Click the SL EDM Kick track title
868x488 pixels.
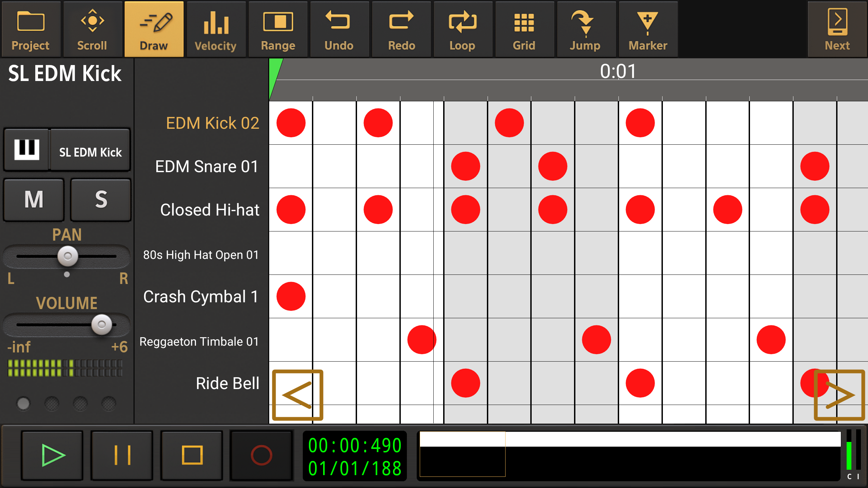coord(65,73)
